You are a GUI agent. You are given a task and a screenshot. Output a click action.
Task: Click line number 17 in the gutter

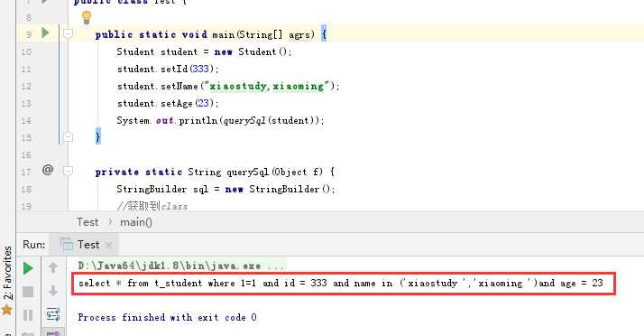coord(26,172)
